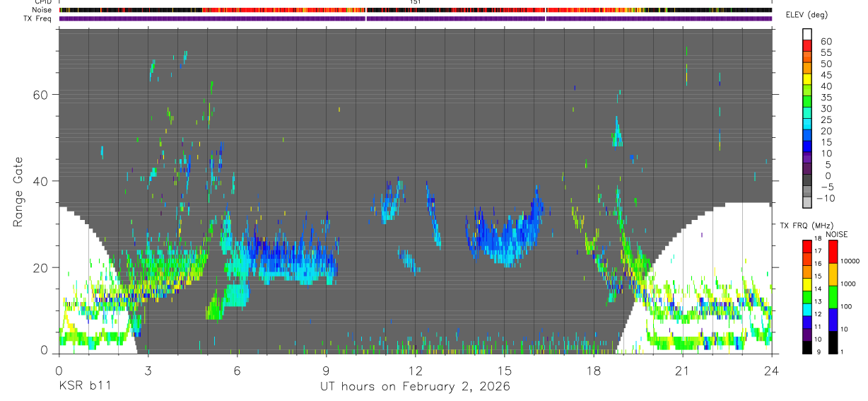
Task: Select the yellow segment of NOISE colorbar
Action: (x=833, y=274)
